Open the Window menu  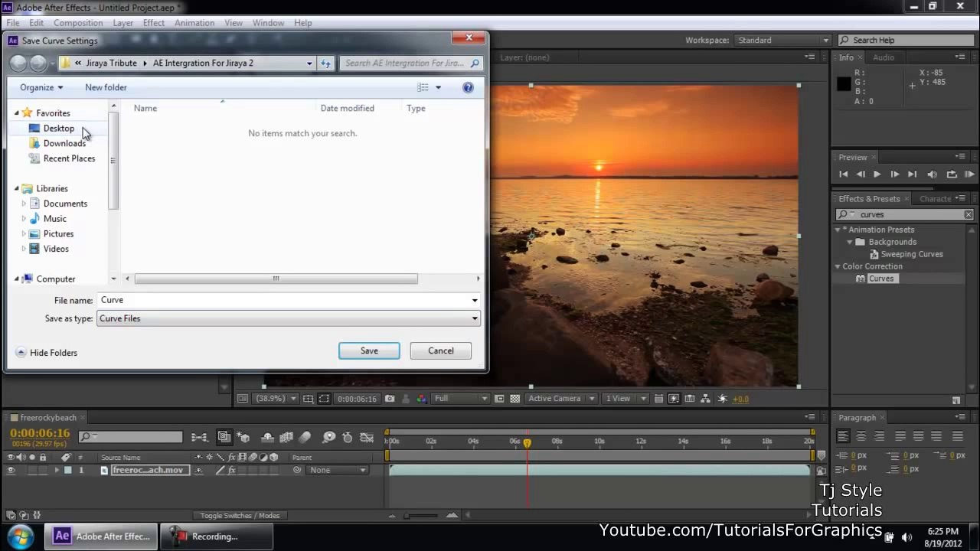coord(269,23)
